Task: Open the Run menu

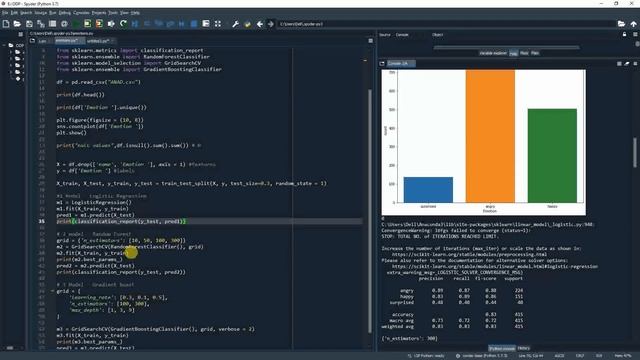Action: (53, 13)
